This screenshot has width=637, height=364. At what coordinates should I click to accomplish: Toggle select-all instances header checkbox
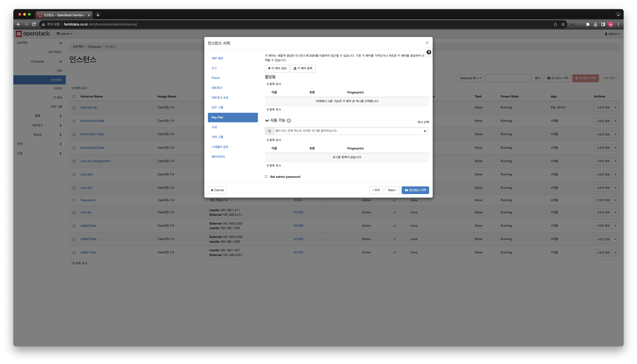click(74, 97)
